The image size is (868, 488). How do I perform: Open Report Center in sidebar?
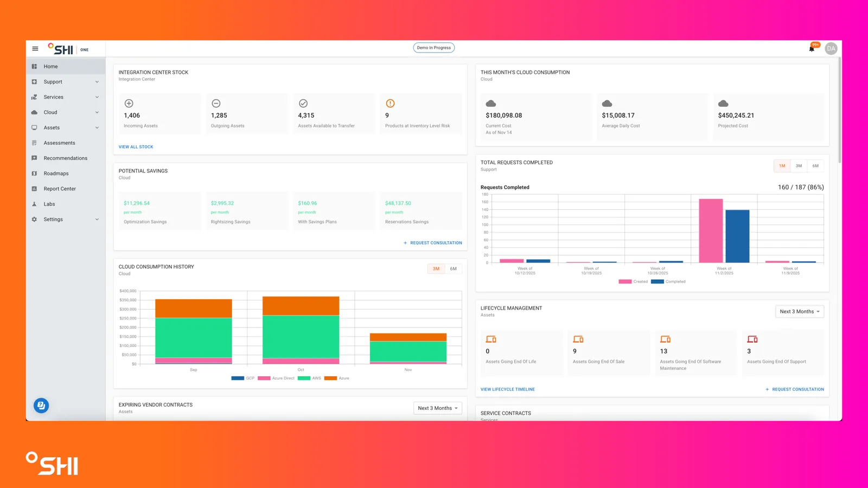(66, 189)
